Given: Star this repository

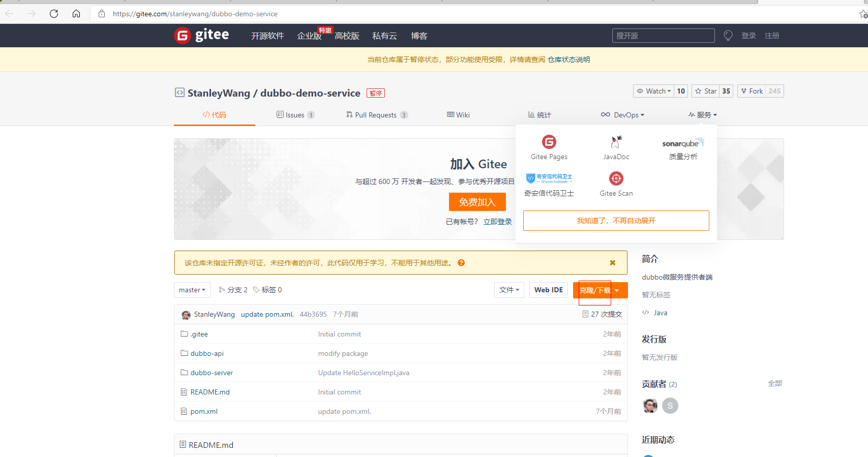Looking at the screenshot, I should (706, 91).
